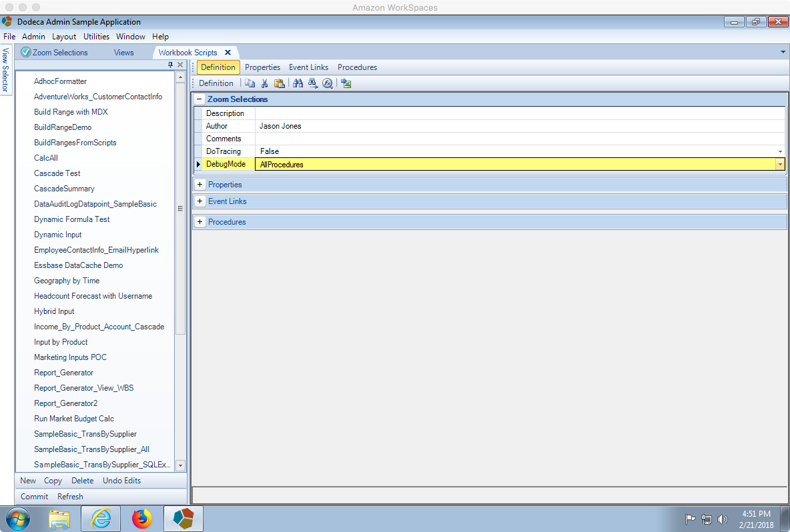Click the Commit button
This screenshot has width=790, height=532.
34,496
